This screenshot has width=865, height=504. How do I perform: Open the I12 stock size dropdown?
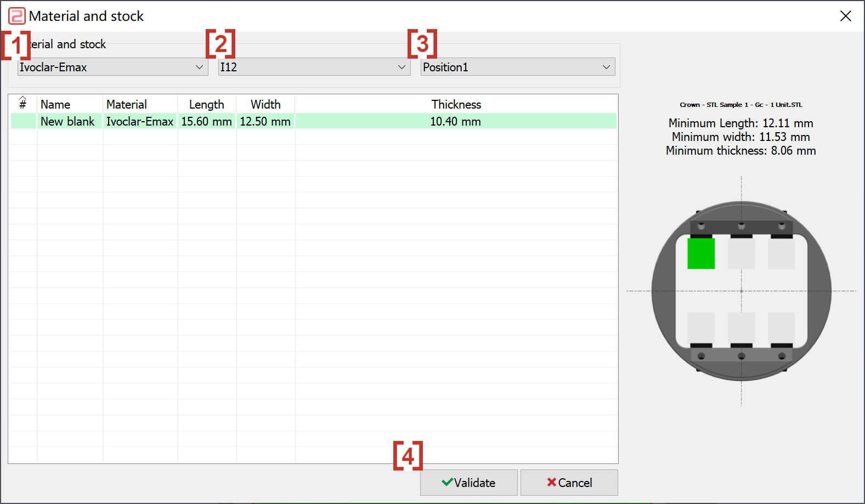[x=314, y=67]
